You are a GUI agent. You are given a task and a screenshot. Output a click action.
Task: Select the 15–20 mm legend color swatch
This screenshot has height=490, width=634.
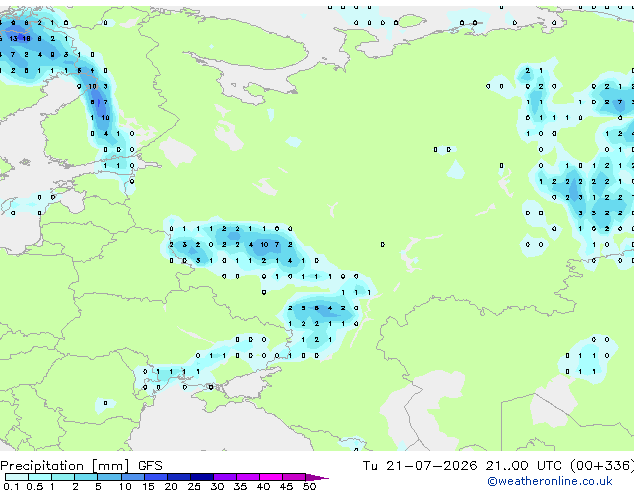156,477
